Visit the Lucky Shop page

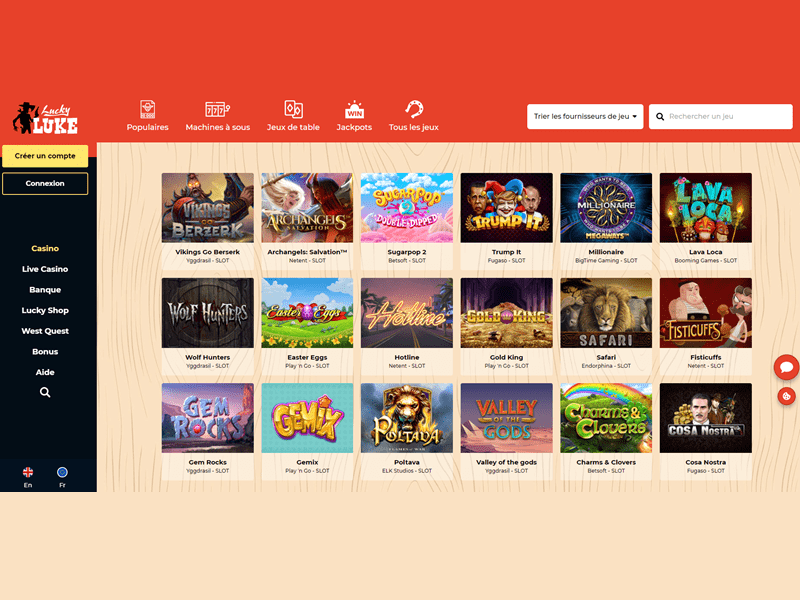pyautogui.click(x=45, y=310)
